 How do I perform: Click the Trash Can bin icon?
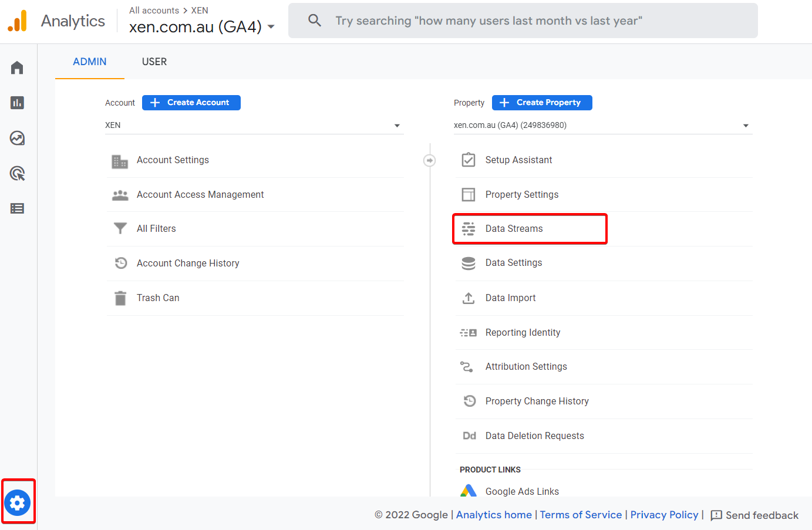point(120,298)
